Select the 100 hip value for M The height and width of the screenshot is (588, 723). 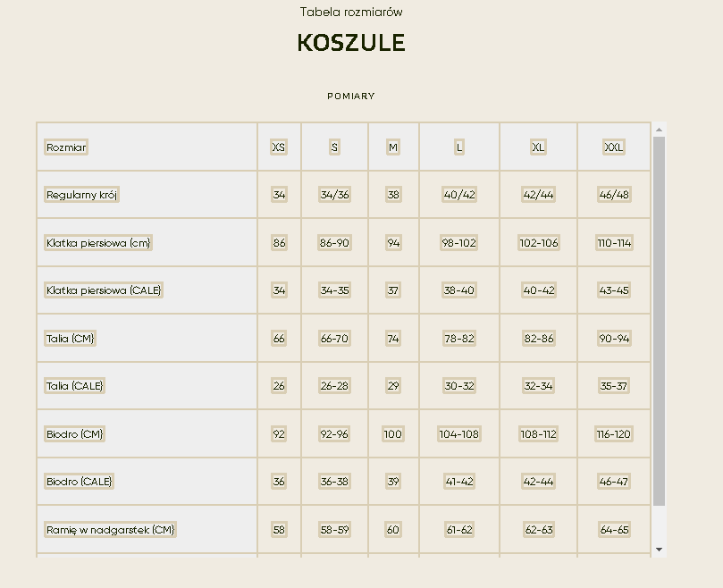pos(393,434)
